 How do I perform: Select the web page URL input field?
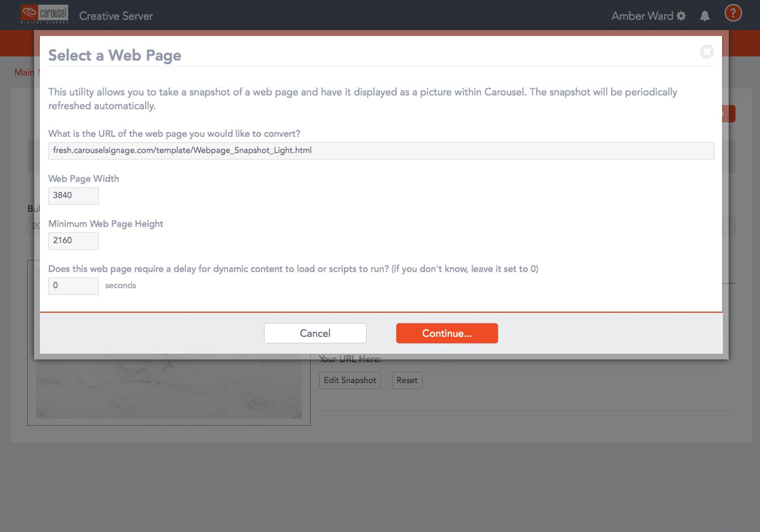click(381, 151)
